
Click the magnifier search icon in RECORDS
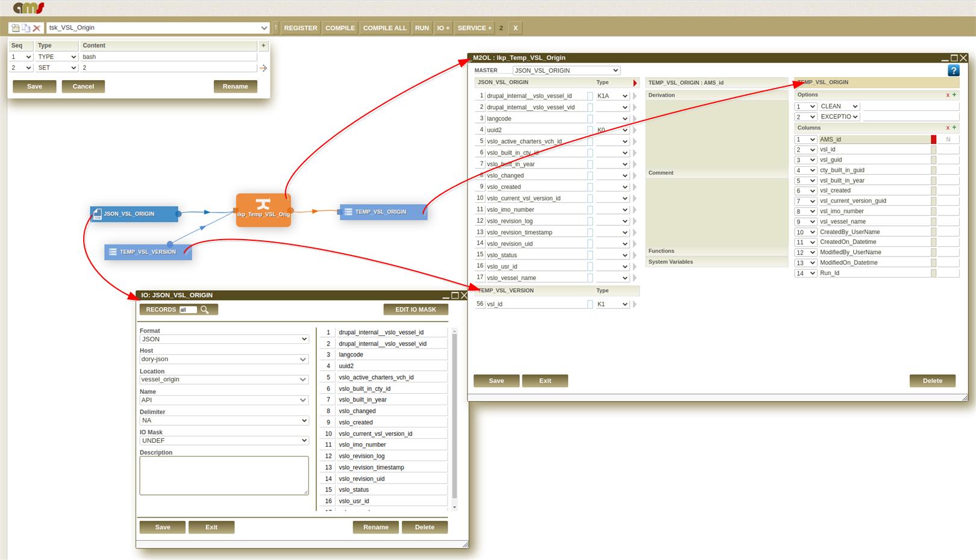pyautogui.click(x=205, y=310)
